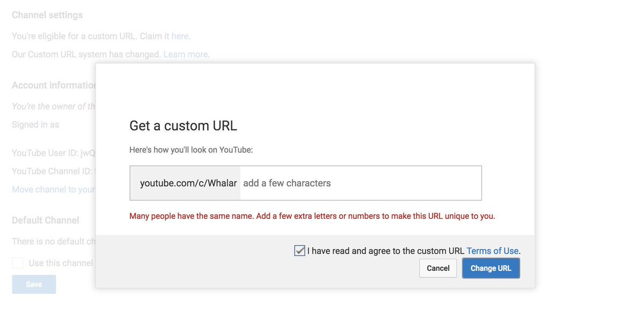The width and height of the screenshot is (644, 310).
Task: Click the 'Signed in as' text
Action: pyautogui.click(x=35, y=125)
